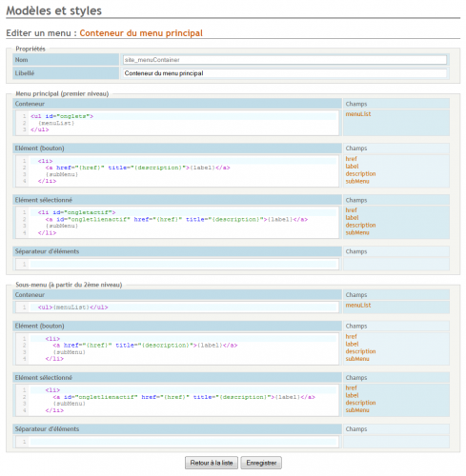The width and height of the screenshot is (466, 476).
Task: Insert subMenu field in Menu principal Elément (bouton)
Action: pos(357,181)
